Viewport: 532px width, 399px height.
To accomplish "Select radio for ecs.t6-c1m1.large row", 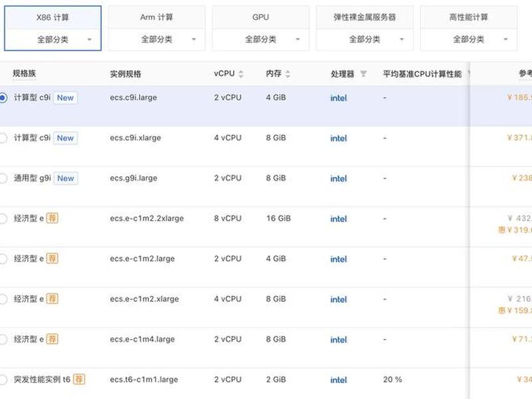I will coord(3,380).
